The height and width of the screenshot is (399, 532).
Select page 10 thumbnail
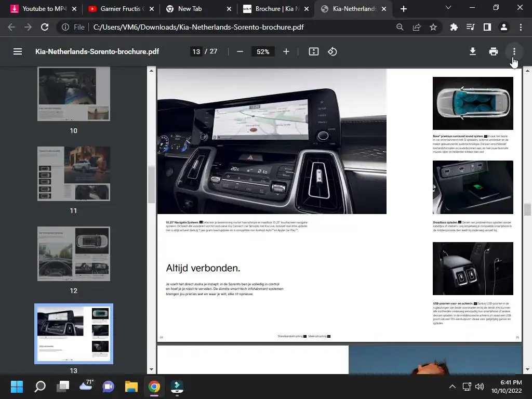(74, 94)
